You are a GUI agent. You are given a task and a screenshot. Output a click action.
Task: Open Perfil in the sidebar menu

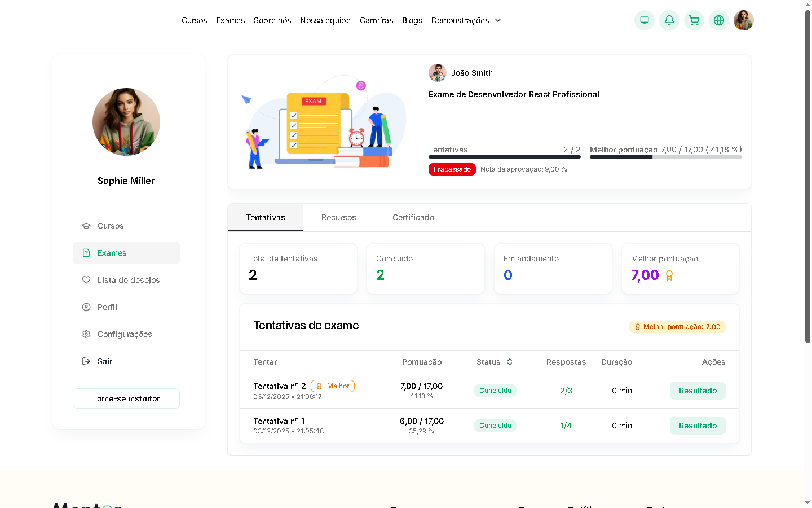coord(107,307)
